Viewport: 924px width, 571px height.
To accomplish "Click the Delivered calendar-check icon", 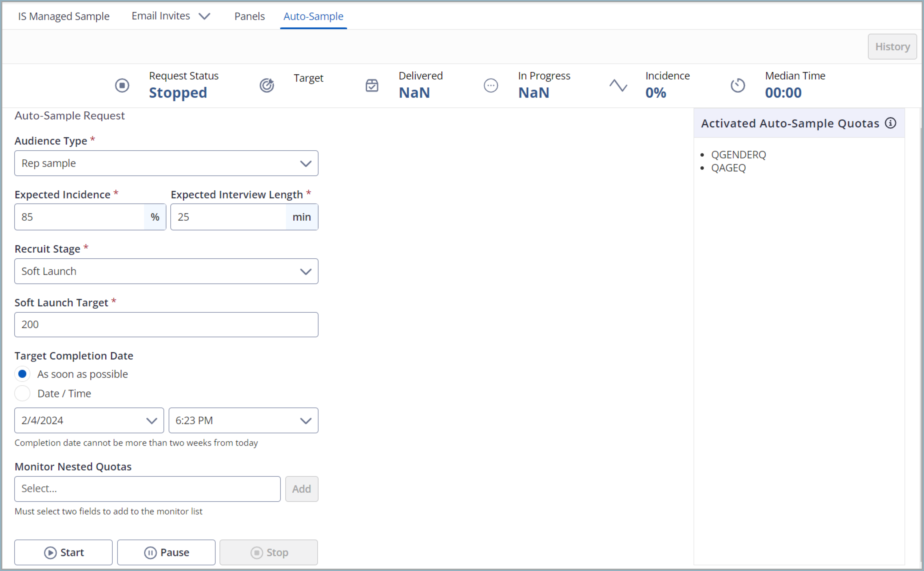I will [372, 85].
